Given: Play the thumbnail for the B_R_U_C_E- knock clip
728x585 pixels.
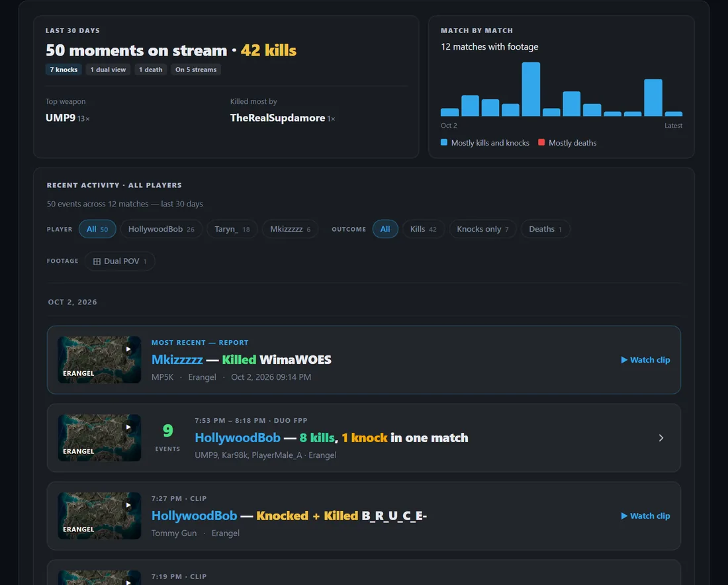Looking at the screenshot, I should coord(99,516).
